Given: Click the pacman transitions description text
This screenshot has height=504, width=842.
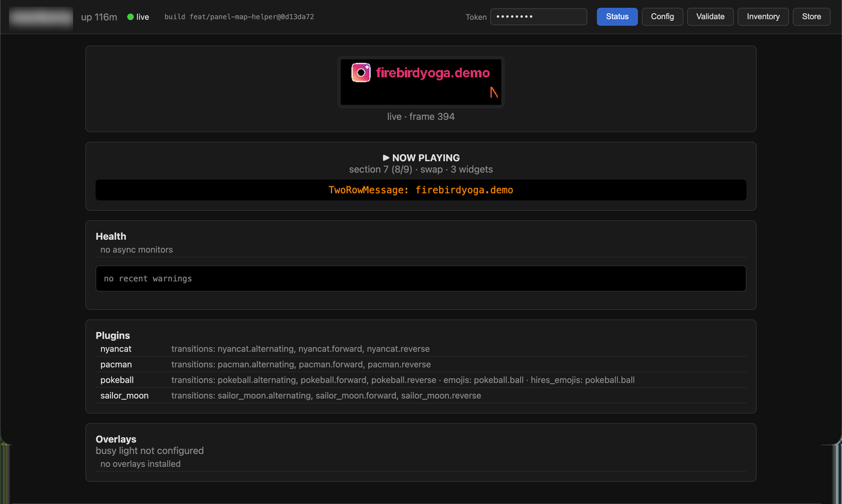Looking at the screenshot, I should [301, 364].
